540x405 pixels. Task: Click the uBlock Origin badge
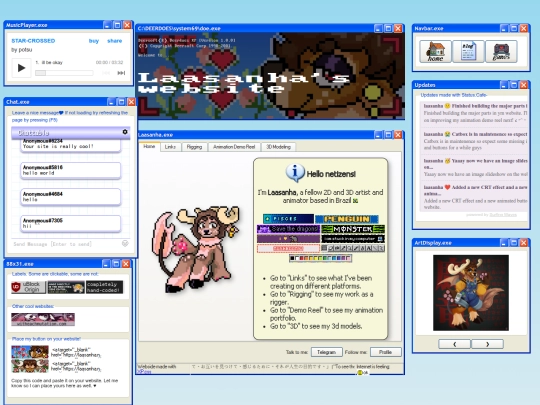[28, 287]
